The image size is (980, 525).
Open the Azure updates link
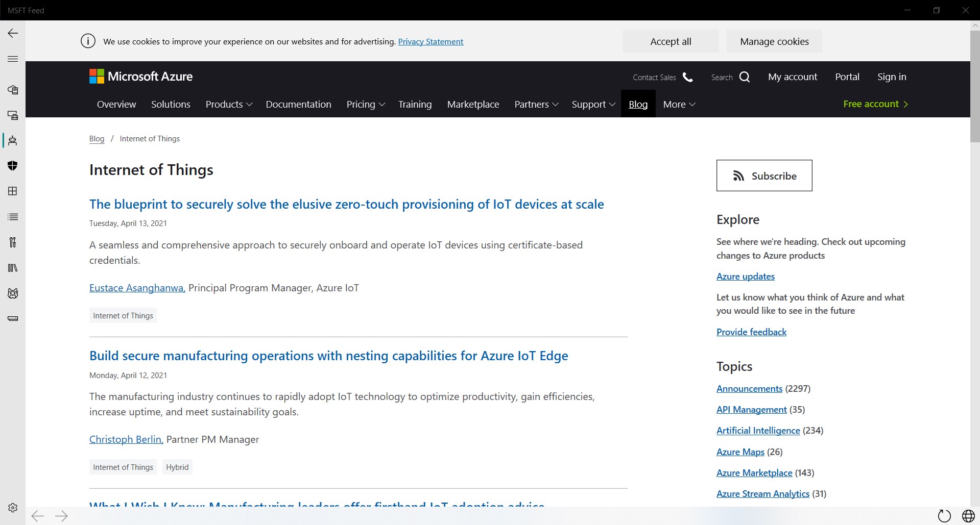(x=745, y=277)
